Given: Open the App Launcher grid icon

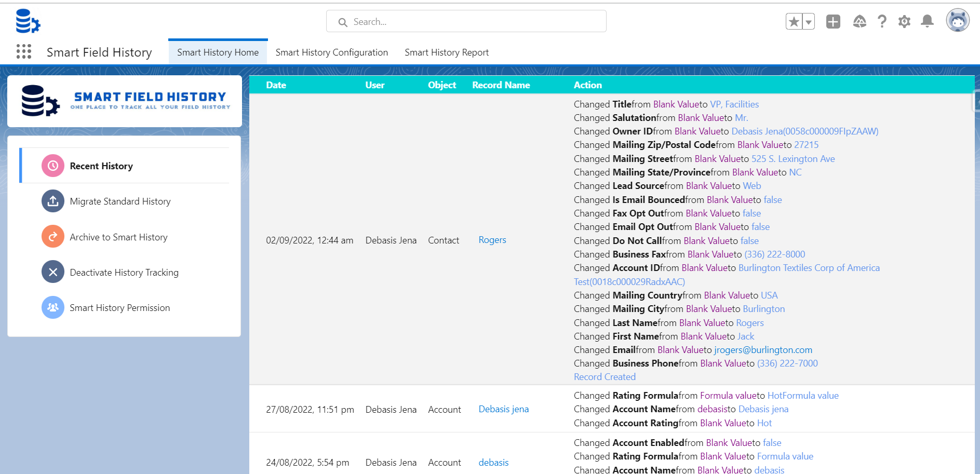Looking at the screenshot, I should [24, 51].
